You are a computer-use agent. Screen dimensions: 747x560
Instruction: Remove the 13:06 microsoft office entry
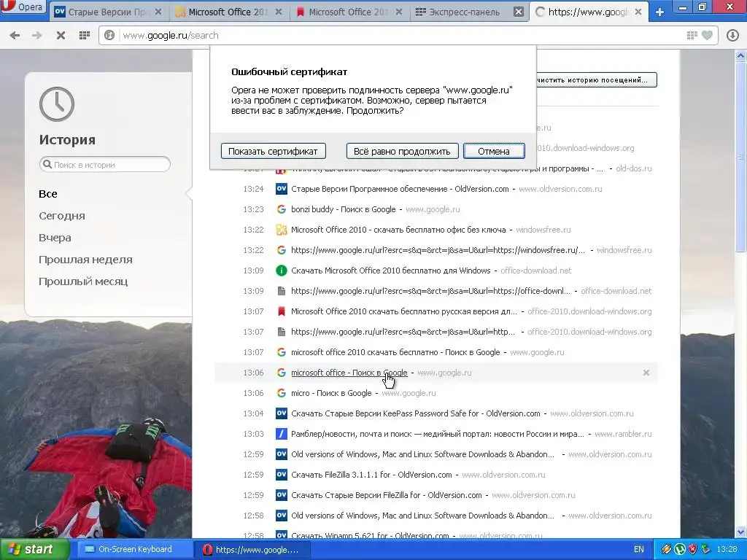[x=646, y=373]
